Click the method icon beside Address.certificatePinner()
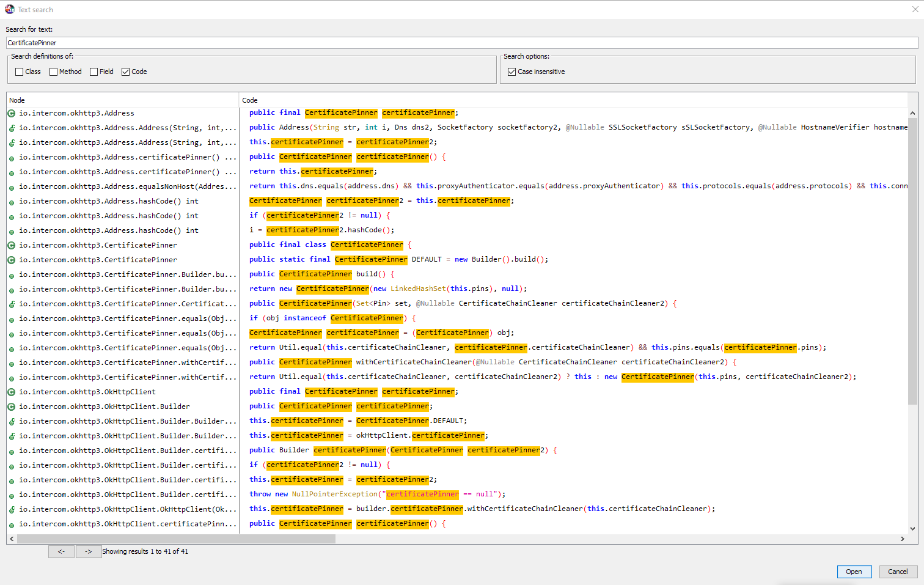 (11, 157)
